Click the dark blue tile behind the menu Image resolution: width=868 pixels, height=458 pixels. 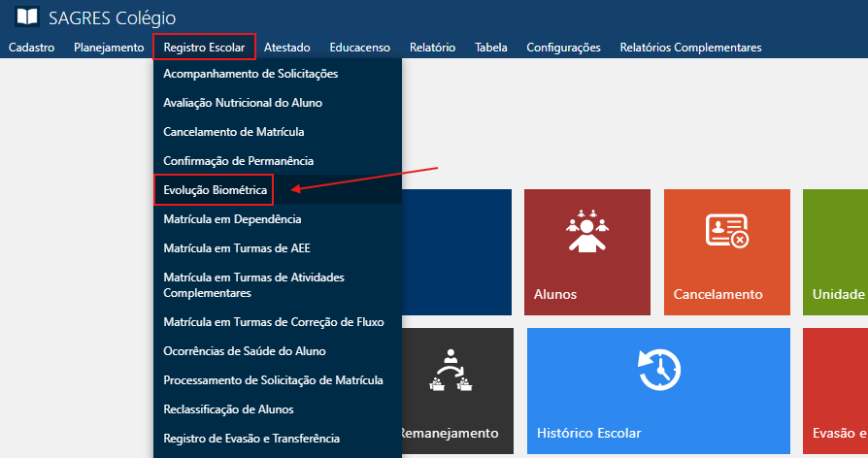[x=456, y=252]
